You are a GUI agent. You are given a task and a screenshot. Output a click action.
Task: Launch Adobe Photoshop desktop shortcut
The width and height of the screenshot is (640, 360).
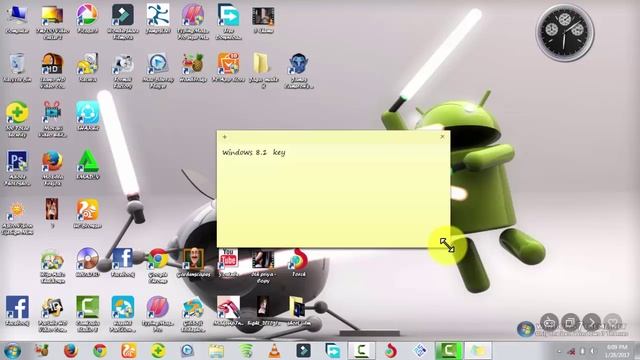tap(17, 167)
